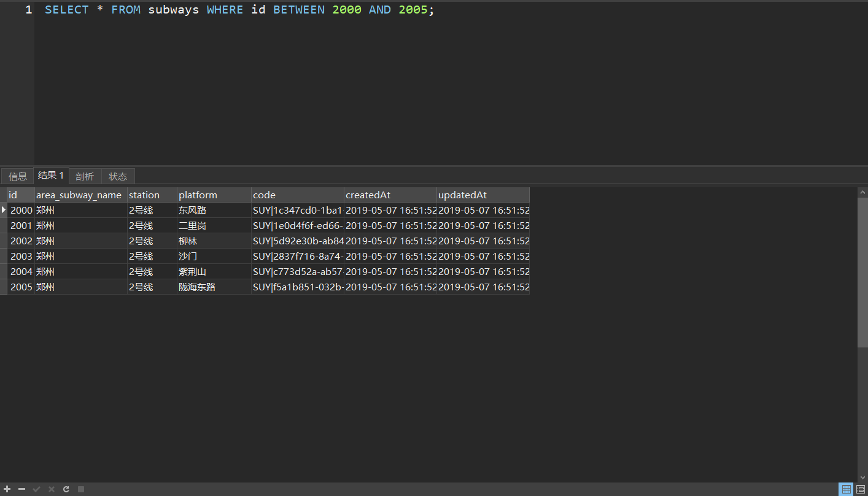This screenshot has width=868, height=496.
Task: Click the station column header
Action: (x=152, y=195)
